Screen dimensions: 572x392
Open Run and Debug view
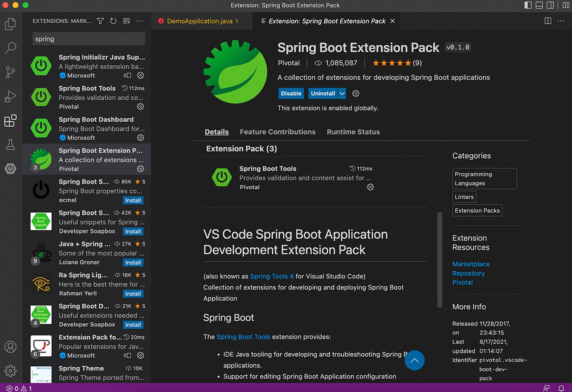click(10, 97)
